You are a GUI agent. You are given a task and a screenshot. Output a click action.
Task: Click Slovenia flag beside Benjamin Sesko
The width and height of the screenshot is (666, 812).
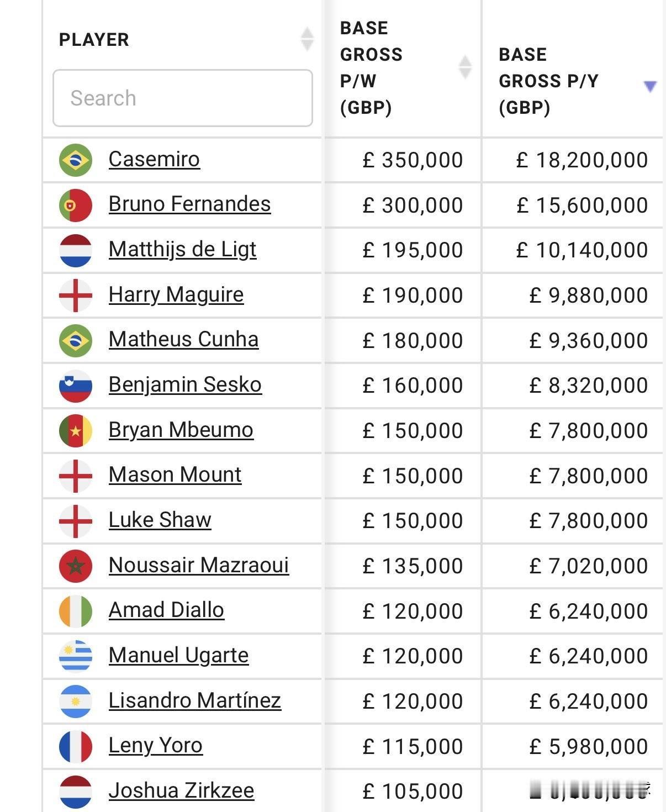click(76, 386)
